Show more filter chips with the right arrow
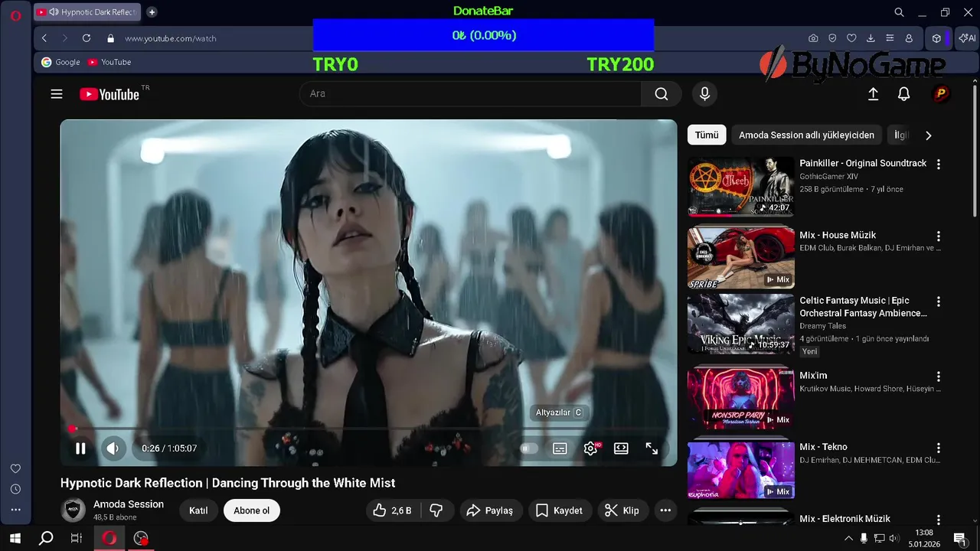Image resolution: width=980 pixels, height=551 pixels. (929, 135)
